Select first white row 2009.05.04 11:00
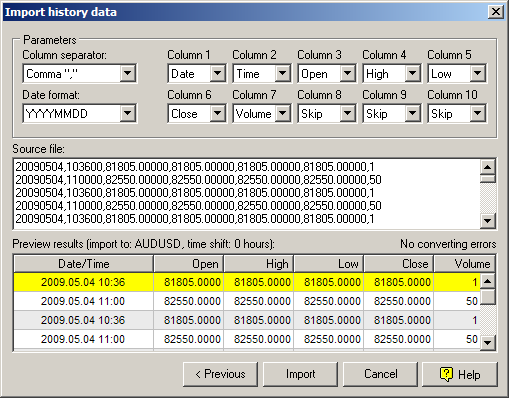This screenshot has height=398, width=509. point(247,301)
